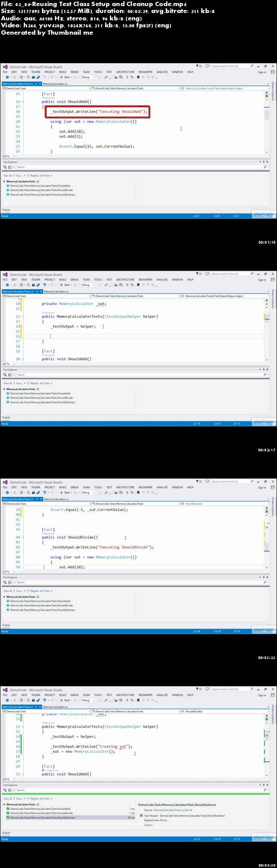Collapse MemoryCalculatorTests test group in 00:04:30 frame

(x=4, y=804)
